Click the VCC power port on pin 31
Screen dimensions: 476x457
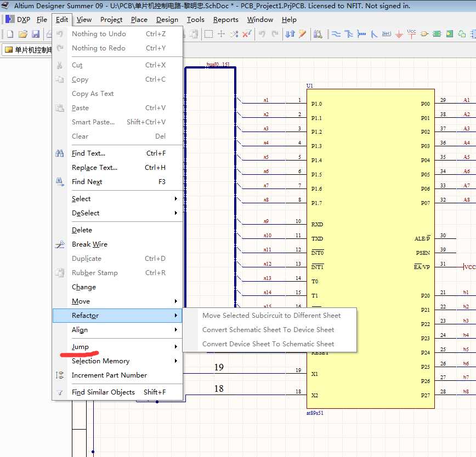coord(469,267)
